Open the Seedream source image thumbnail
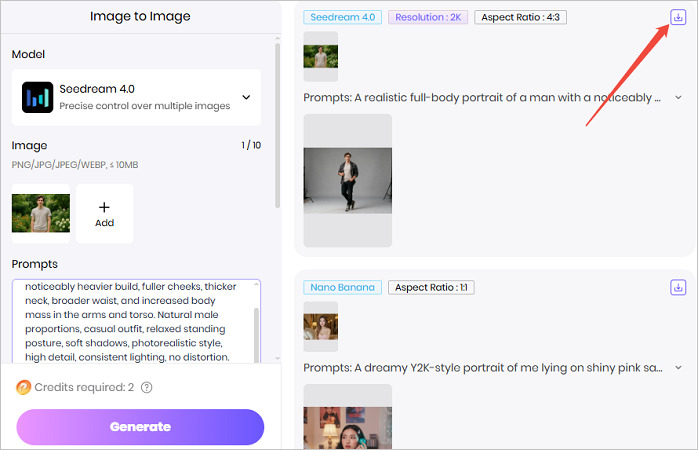 tap(321, 57)
